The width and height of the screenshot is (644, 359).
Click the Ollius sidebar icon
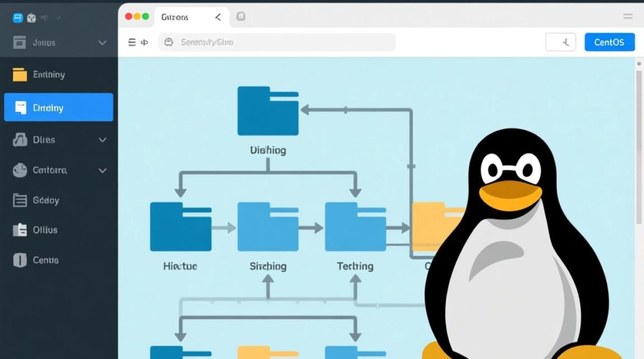[x=20, y=230]
